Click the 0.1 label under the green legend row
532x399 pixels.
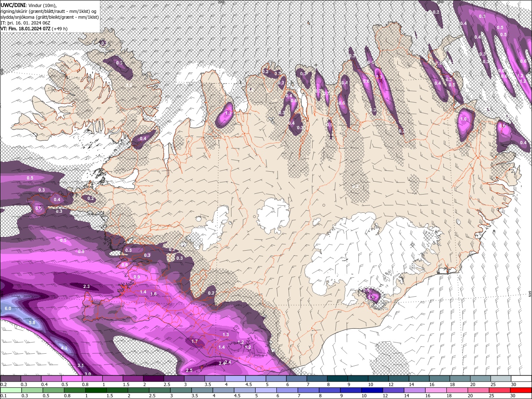click(3, 396)
